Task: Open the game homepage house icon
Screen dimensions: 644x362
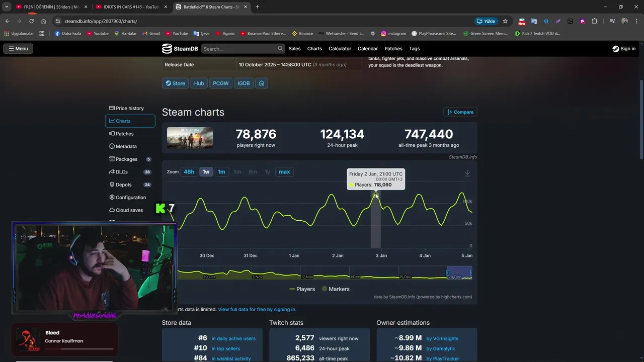Action: pos(262,83)
